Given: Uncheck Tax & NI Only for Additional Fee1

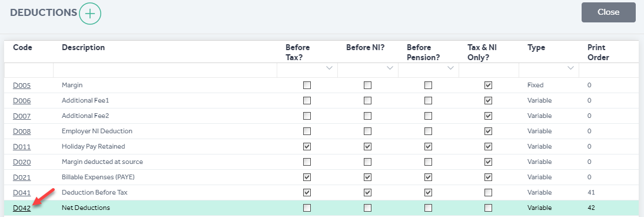Looking at the screenshot, I should pos(489,101).
